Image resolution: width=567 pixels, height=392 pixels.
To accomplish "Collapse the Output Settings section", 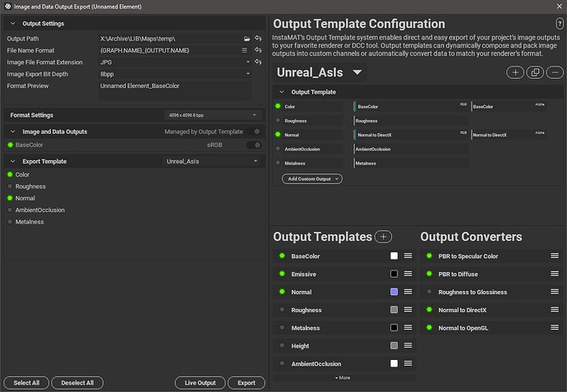I will tap(10, 23).
